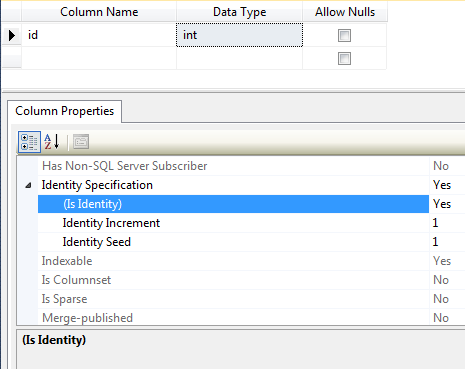This screenshot has height=369, width=465.
Task: Select the Column Properties tab
Action: [65, 111]
